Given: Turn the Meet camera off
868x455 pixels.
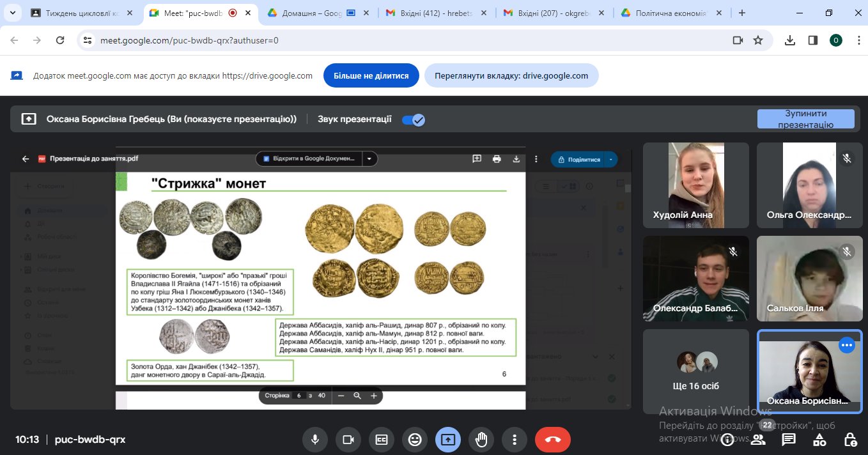Looking at the screenshot, I should pyautogui.click(x=348, y=440).
